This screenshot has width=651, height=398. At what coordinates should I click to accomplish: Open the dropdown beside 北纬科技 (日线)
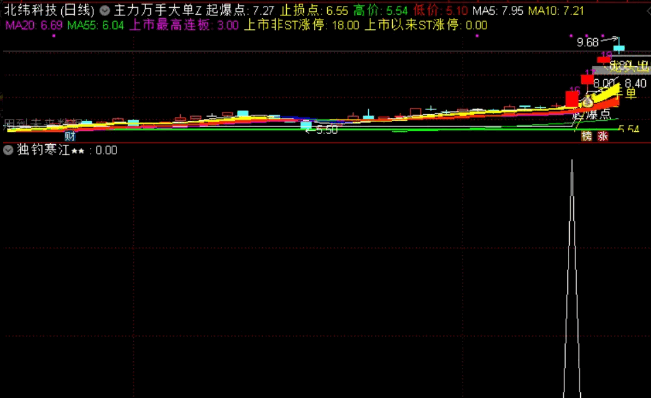pyautogui.click(x=105, y=11)
